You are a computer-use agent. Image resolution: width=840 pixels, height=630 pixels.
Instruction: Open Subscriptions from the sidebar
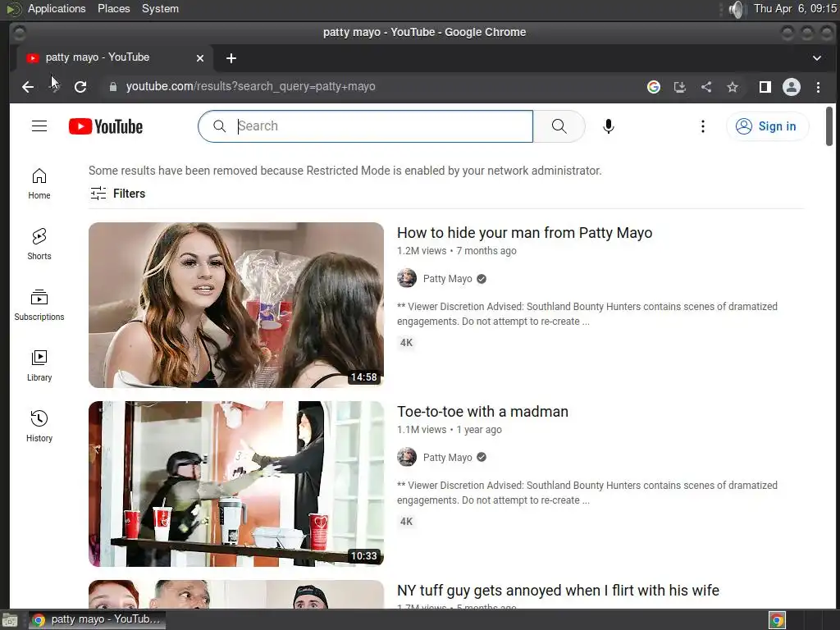pyautogui.click(x=39, y=305)
